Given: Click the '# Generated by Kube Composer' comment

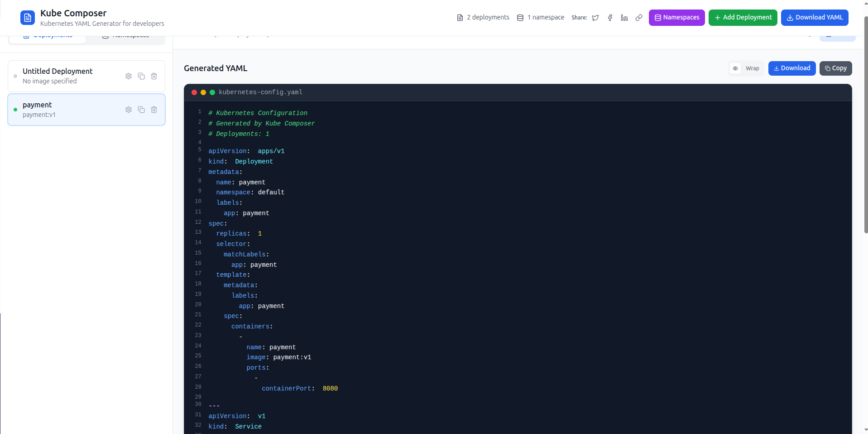Looking at the screenshot, I should 261,124.
